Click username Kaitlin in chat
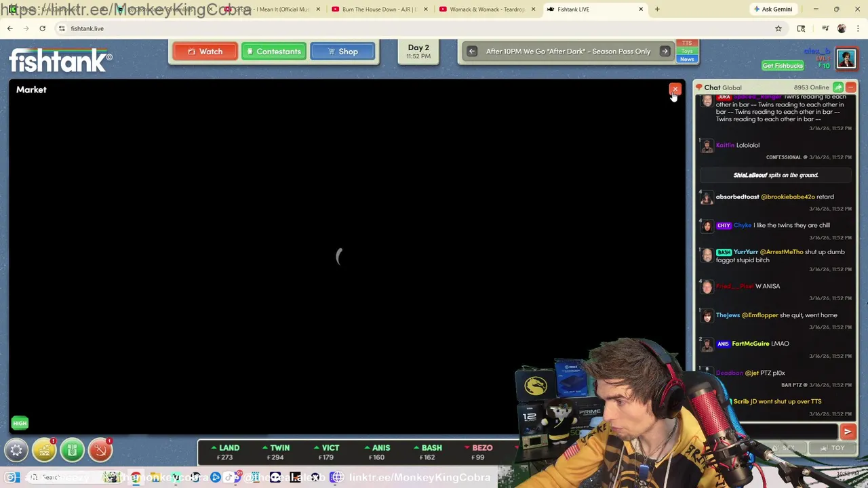 [725, 145]
